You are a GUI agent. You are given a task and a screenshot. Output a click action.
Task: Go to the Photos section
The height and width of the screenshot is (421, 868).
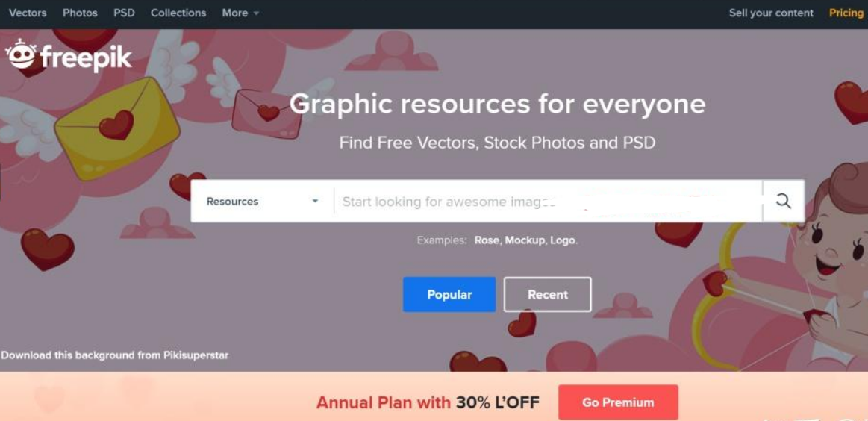click(80, 13)
